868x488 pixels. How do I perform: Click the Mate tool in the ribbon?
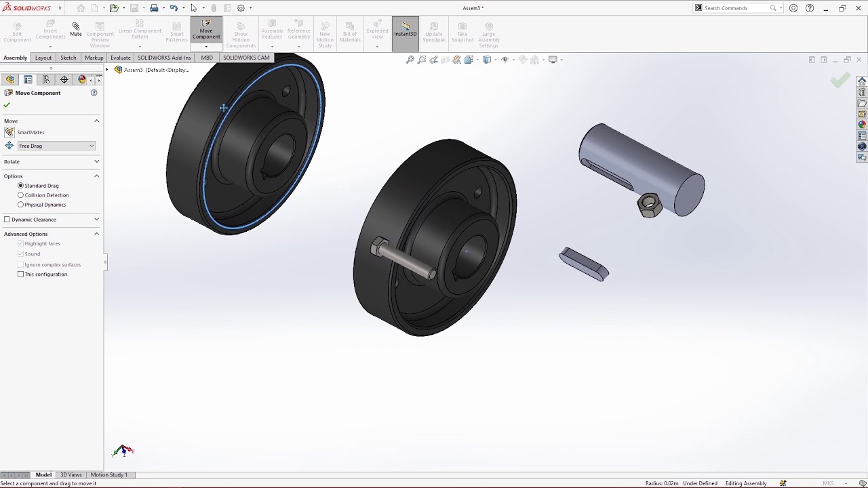pos(75,30)
